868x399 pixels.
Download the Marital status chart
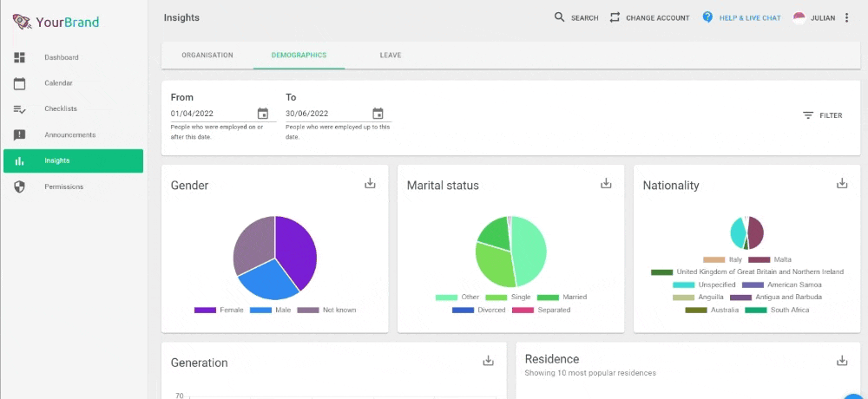point(606,183)
